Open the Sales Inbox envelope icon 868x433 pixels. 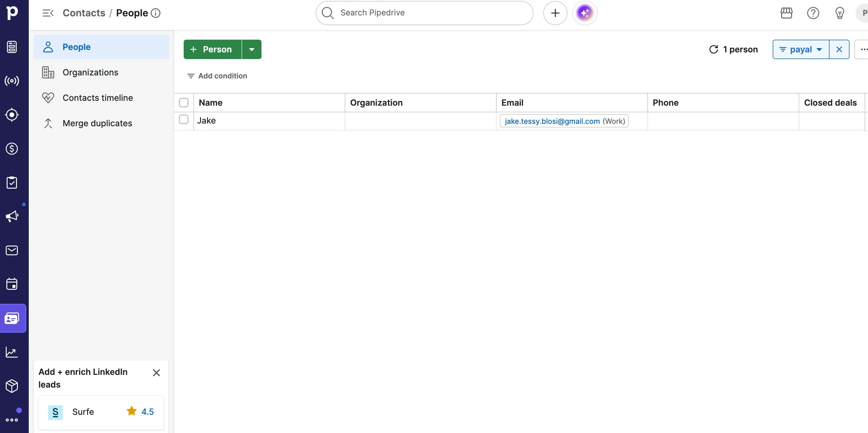tap(12, 250)
